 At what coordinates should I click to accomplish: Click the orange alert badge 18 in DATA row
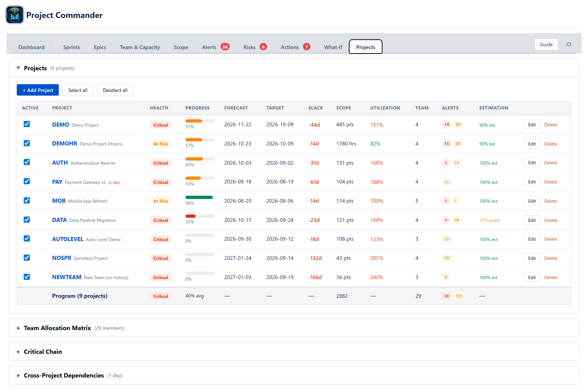point(456,220)
